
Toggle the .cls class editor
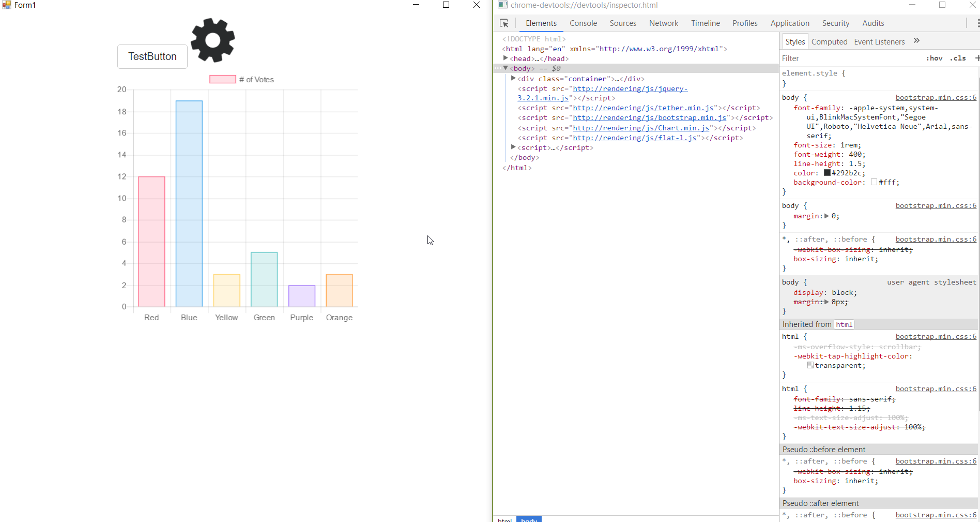(x=958, y=58)
